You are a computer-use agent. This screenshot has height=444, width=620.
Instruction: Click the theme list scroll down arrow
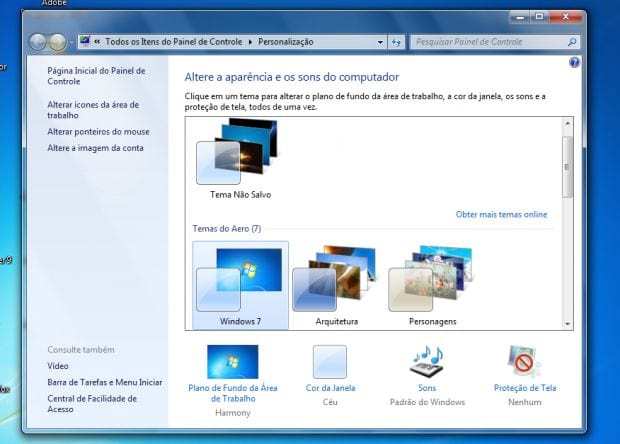567,324
